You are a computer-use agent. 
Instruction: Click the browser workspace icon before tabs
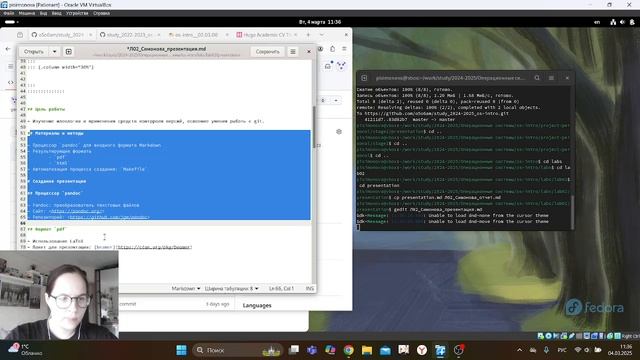pos(20,35)
